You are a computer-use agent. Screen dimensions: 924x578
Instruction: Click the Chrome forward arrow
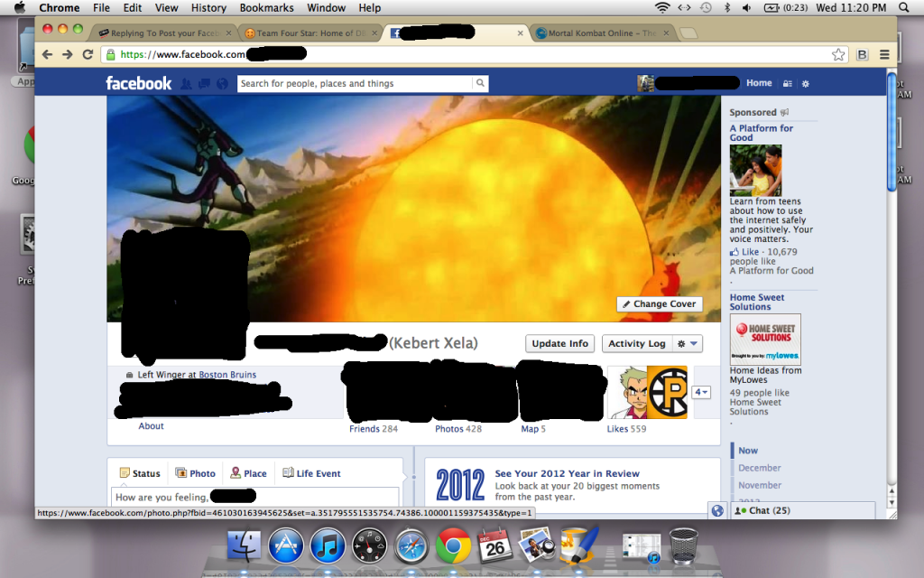67,54
